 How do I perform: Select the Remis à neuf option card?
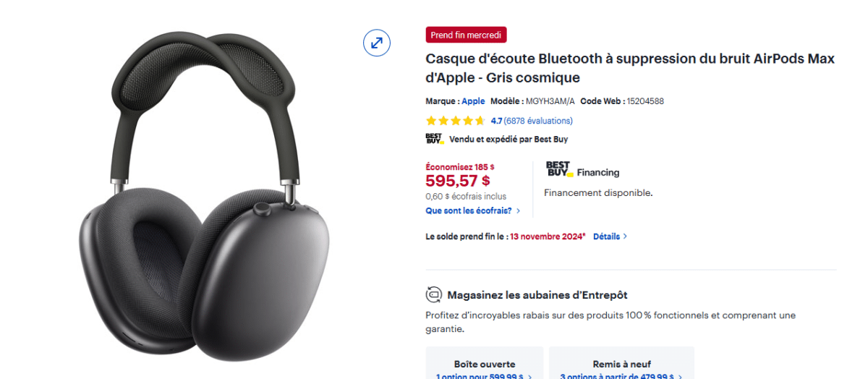pos(621,363)
